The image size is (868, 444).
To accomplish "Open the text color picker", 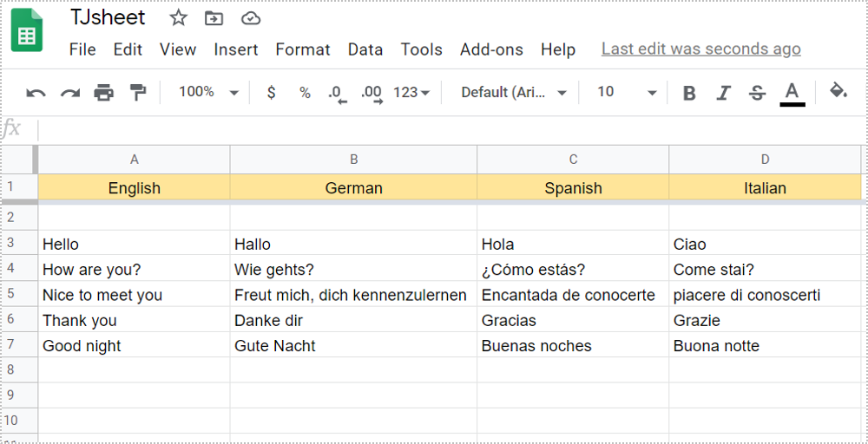I will pos(792,93).
